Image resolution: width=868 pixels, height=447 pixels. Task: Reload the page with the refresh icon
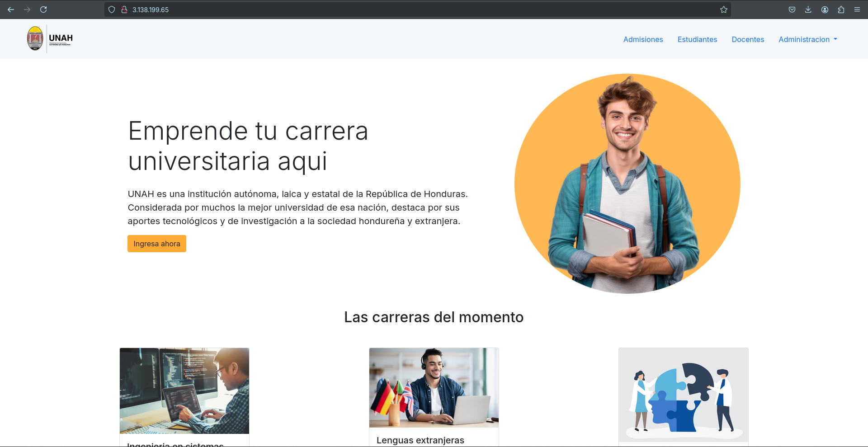click(x=43, y=9)
